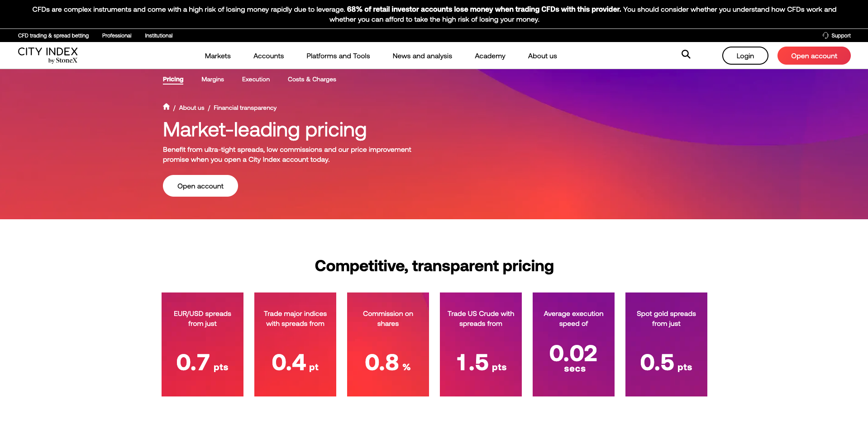This screenshot has width=868, height=448.
Task: Click the home breadcrumb icon
Action: (x=166, y=107)
